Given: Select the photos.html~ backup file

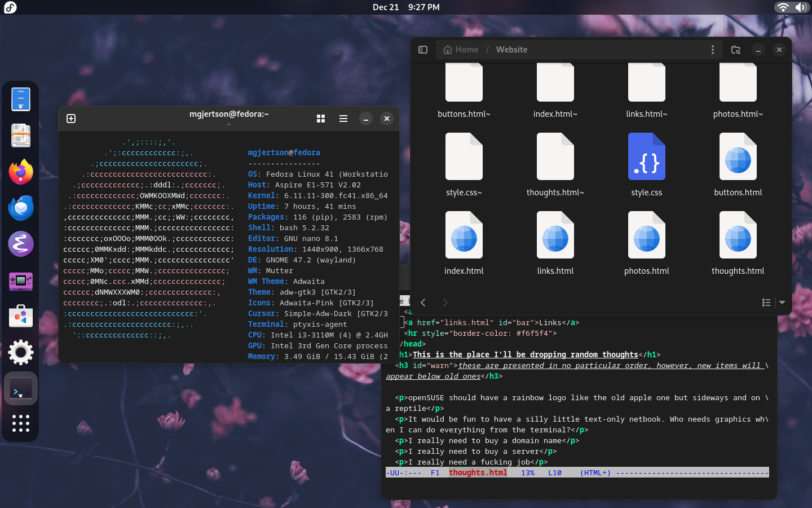Looking at the screenshot, I should (x=738, y=90).
